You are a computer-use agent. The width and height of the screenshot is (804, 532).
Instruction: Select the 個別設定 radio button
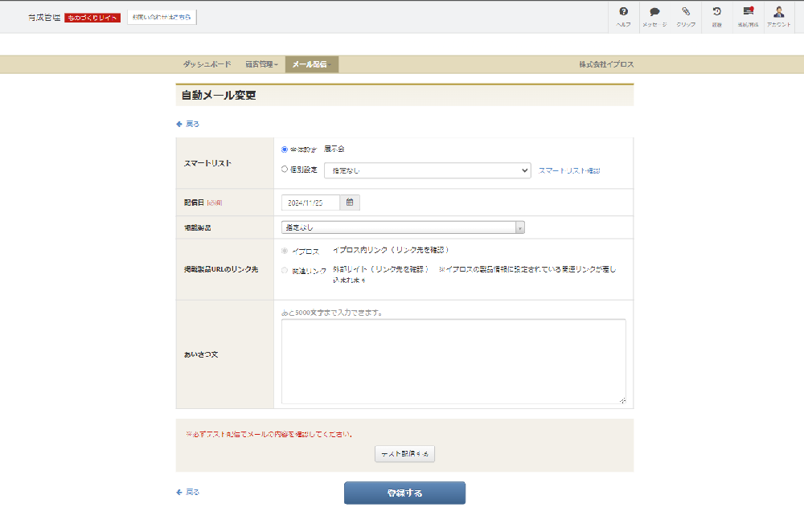click(x=285, y=170)
